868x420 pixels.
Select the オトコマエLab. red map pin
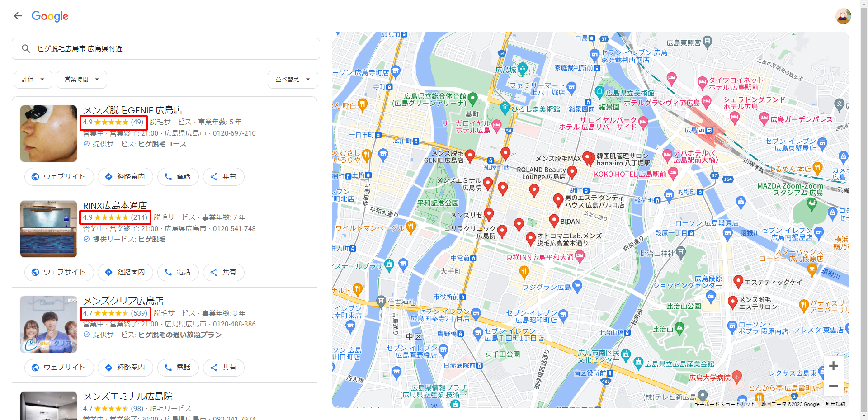(x=531, y=239)
